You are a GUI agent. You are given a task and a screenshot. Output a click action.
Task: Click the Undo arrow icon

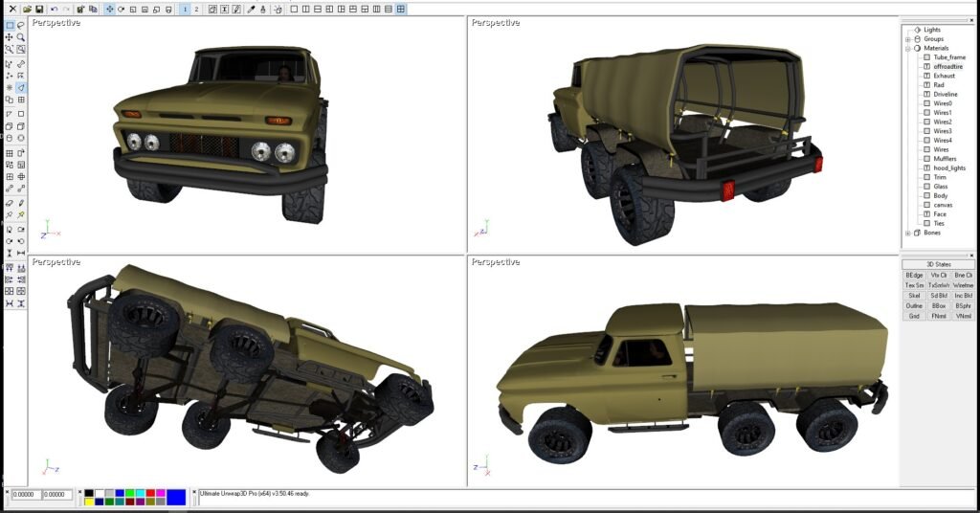coord(55,9)
